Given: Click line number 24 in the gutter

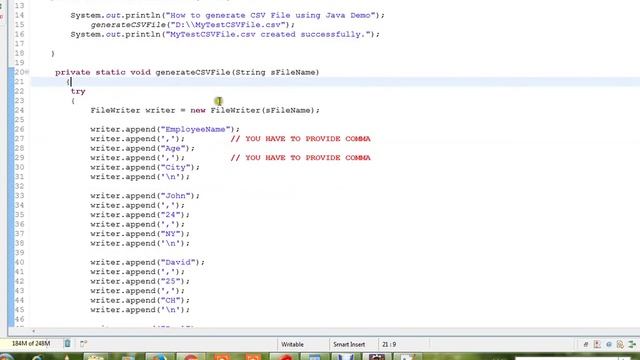Looking at the screenshot, I should (19, 110).
